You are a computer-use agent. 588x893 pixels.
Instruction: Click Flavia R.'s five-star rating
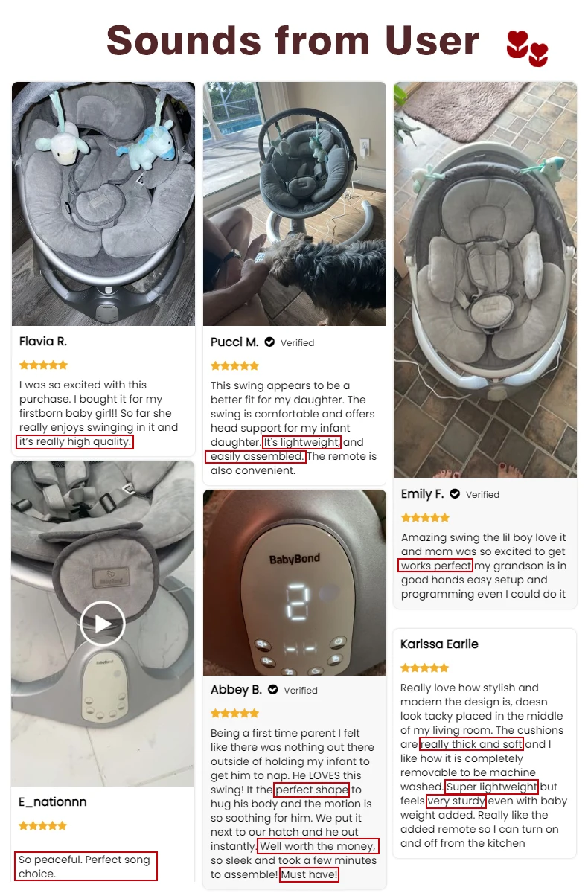tap(43, 365)
